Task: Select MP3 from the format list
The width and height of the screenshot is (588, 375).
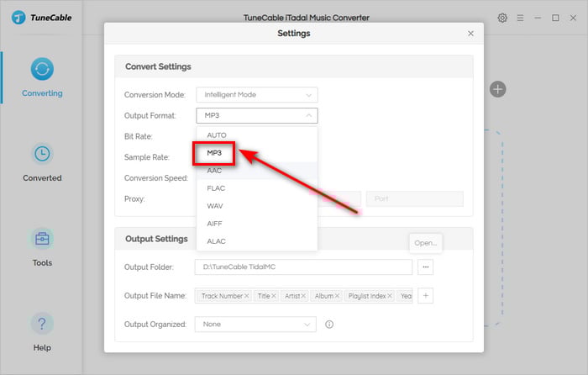Action: click(x=257, y=153)
